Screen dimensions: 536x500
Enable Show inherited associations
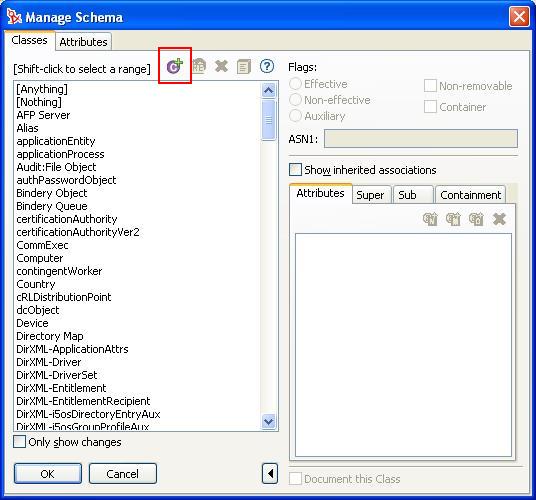click(295, 170)
